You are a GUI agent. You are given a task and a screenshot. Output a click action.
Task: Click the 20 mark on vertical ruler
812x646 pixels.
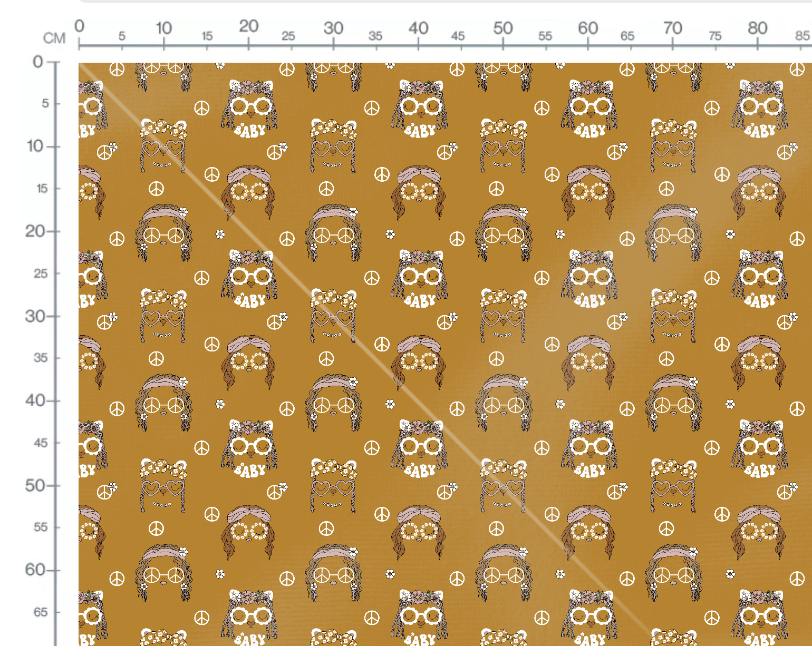pyautogui.click(x=35, y=231)
